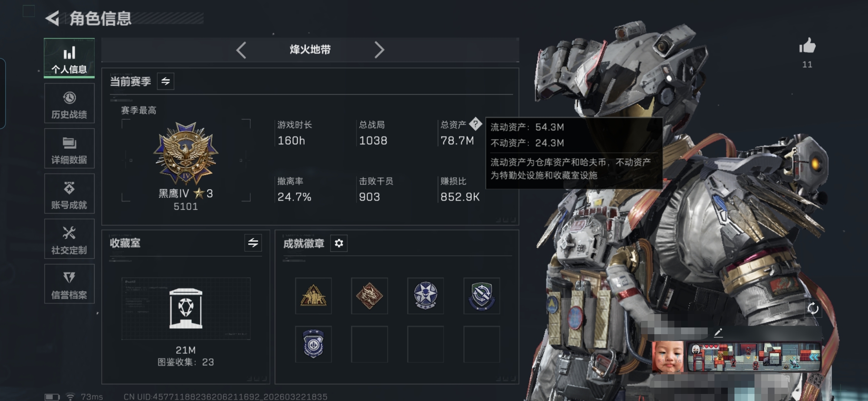
Task: Switch to previous game mode with left chevron
Action: [241, 50]
